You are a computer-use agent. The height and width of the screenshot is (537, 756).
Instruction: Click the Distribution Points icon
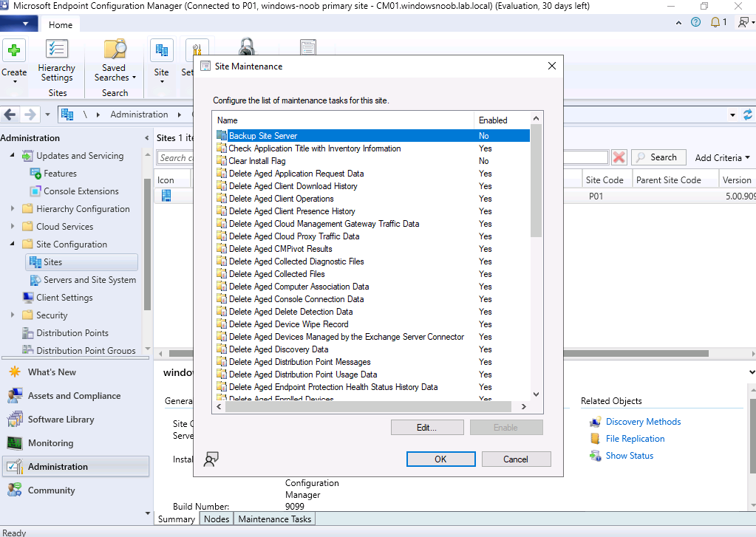click(x=28, y=333)
